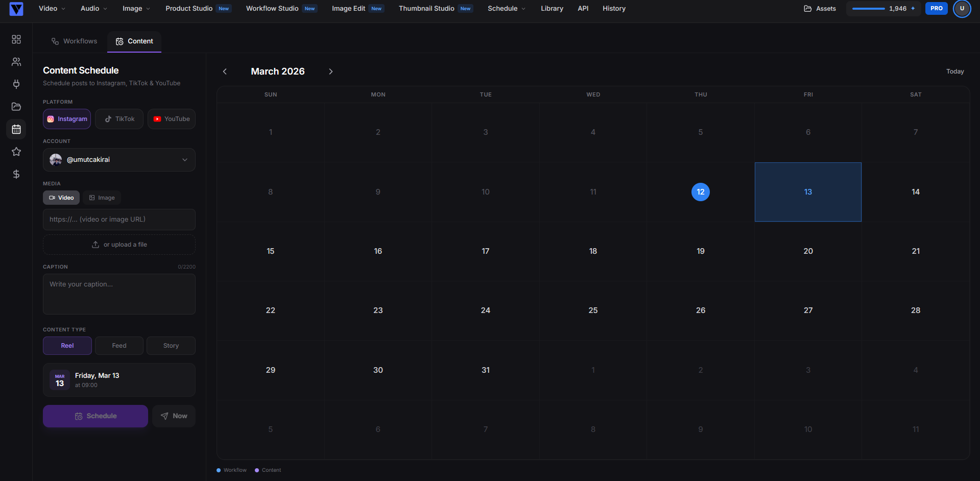The height and width of the screenshot is (481, 980).
Task: Open Image Edit
Action: click(357, 9)
